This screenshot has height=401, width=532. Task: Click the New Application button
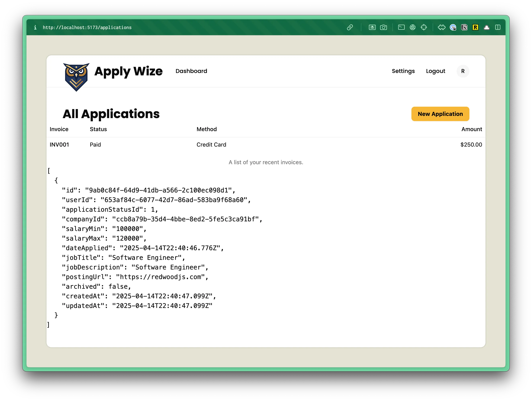coord(440,114)
